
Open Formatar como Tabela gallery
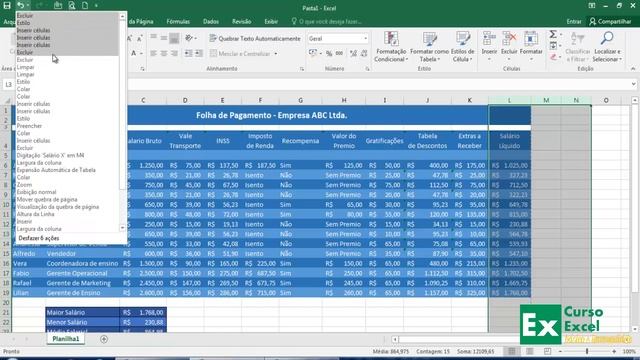point(429,47)
